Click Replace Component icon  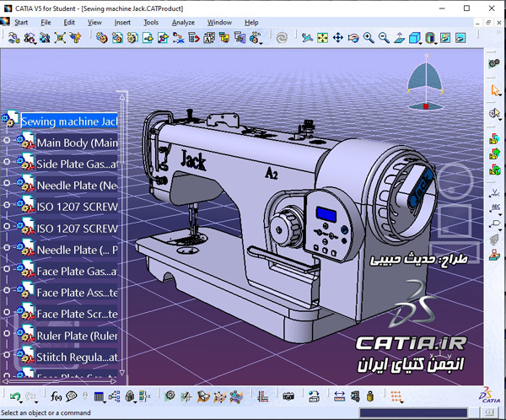tap(178, 38)
